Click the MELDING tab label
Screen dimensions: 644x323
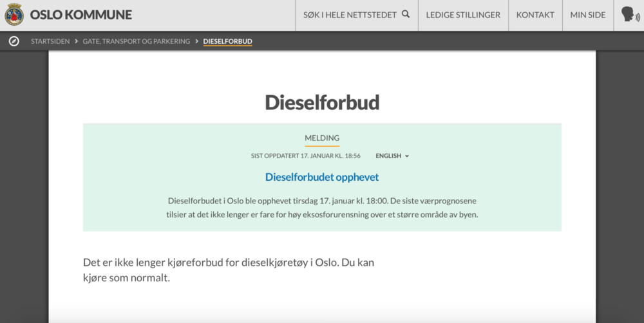pyautogui.click(x=322, y=138)
